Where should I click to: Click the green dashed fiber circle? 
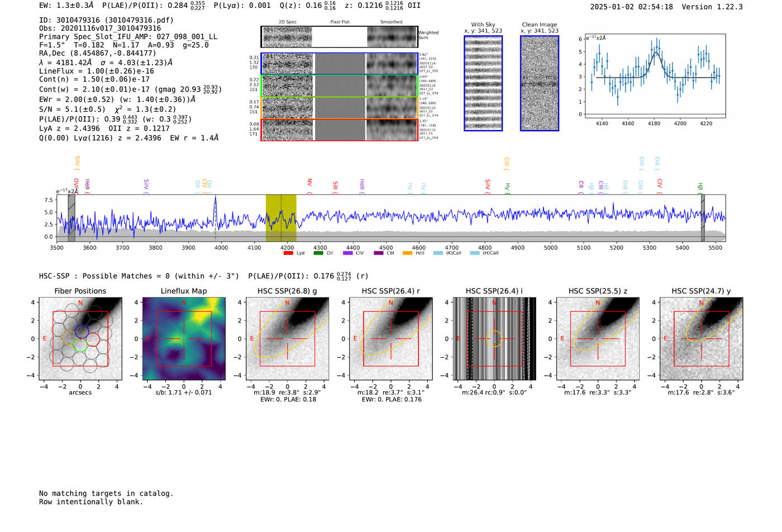coord(79,345)
